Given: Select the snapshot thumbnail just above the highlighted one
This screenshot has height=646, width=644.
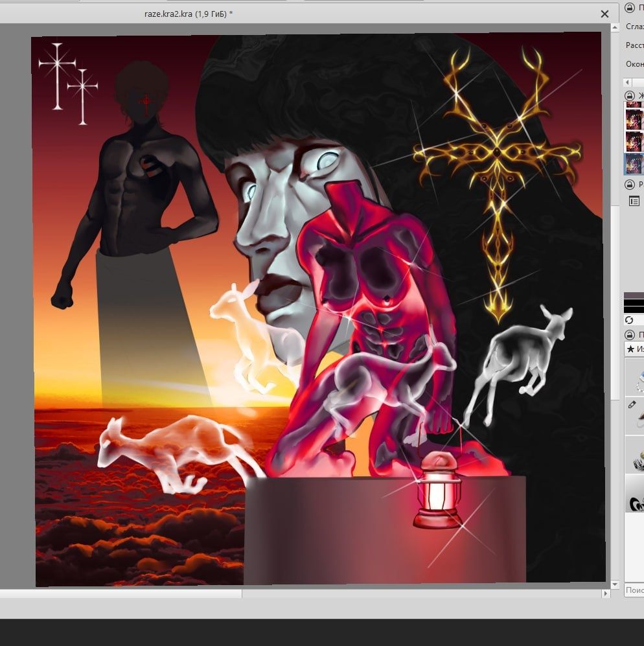Looking at the screenshot, I should point(634,141).
